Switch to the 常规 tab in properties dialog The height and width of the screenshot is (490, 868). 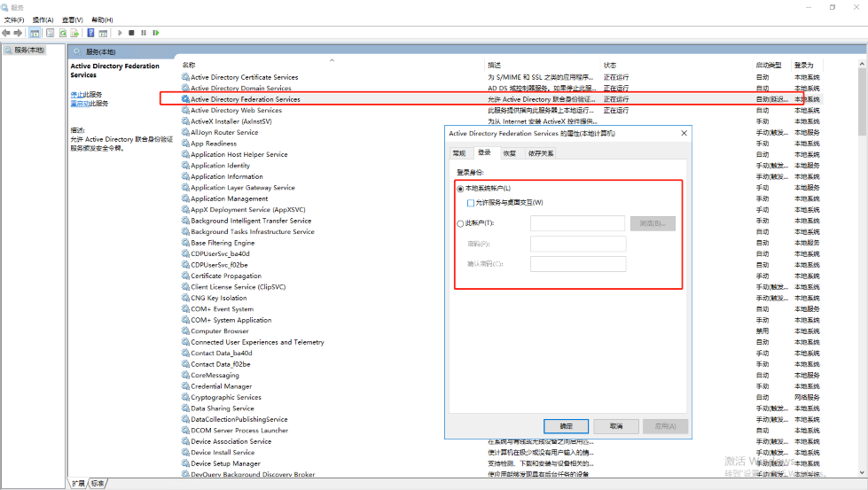pos(459,153)
